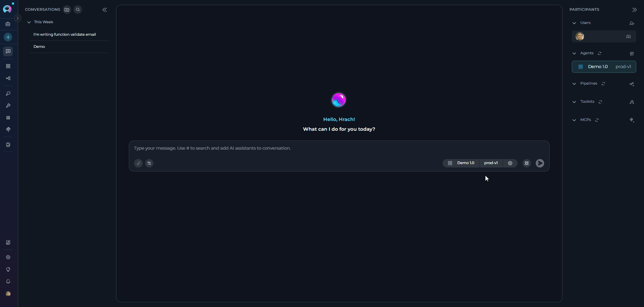Click the create new plus icon in sidebar
Image resolution: width=644 pixels, height=307 pixels.
(8, 37)
